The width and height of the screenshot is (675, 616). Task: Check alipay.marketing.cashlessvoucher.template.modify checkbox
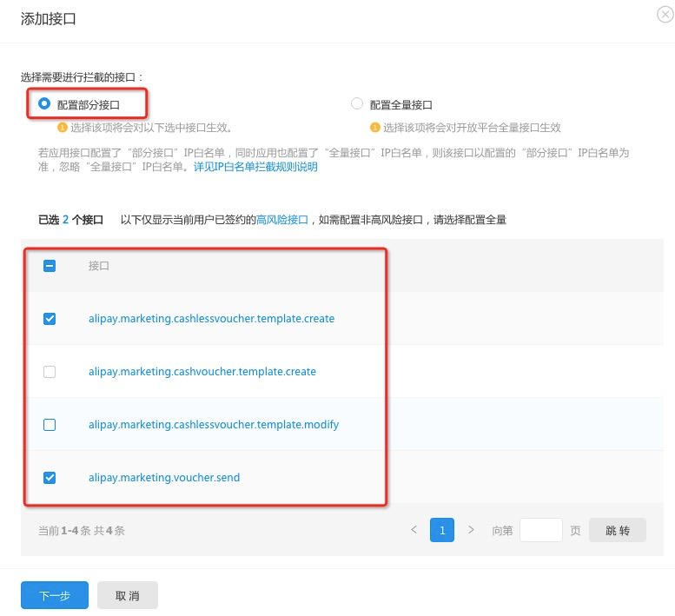coord(50,425)
